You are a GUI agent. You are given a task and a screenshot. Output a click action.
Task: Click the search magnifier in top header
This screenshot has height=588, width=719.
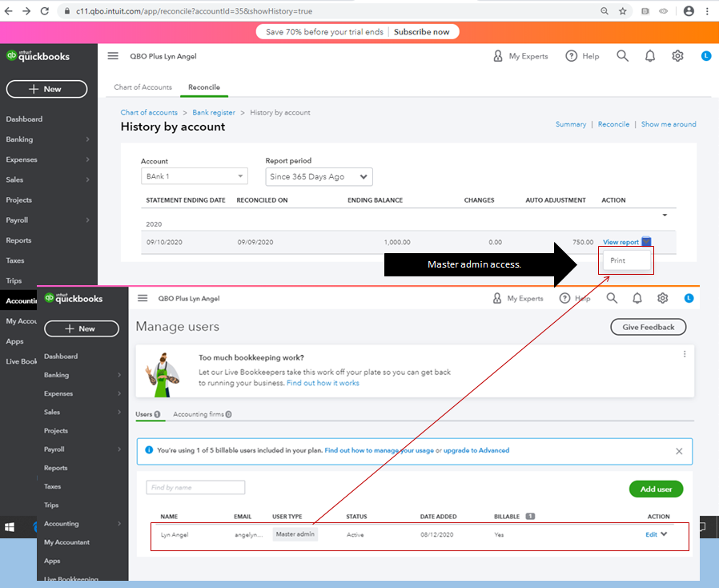(622, 56)
